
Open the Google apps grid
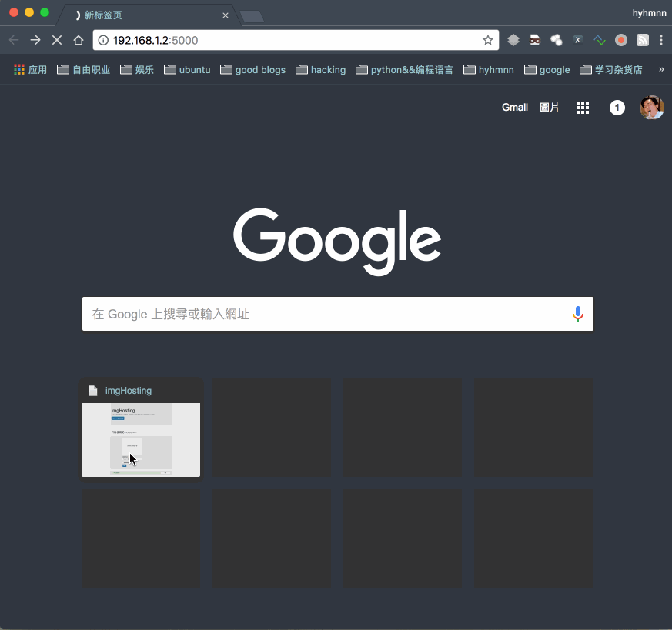[583, 108]
